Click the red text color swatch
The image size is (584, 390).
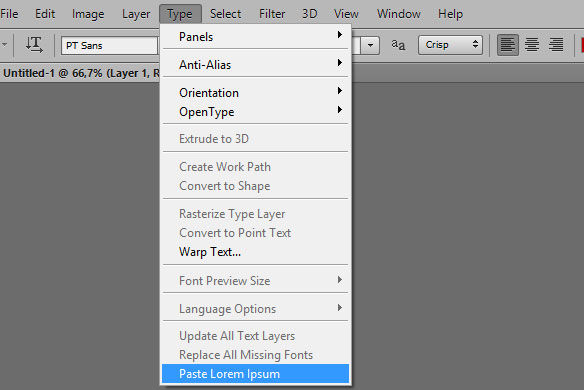(x=582, y=45)
